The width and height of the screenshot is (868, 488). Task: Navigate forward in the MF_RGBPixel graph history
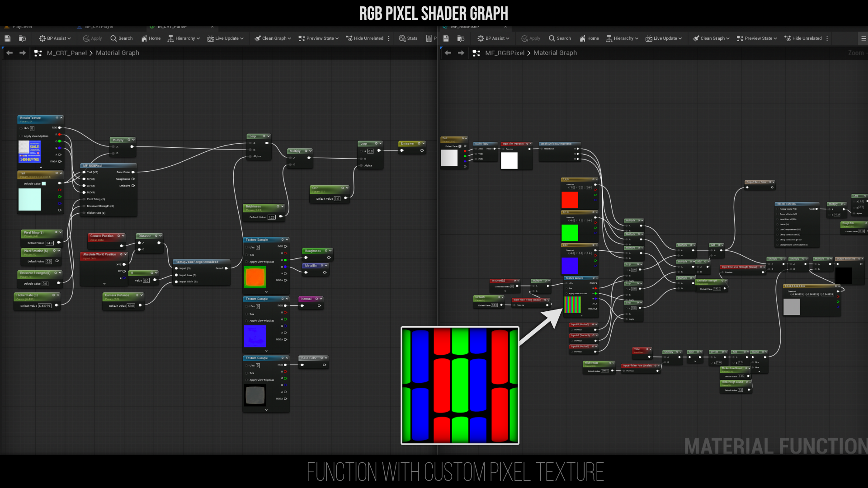pyautogui.click(x=461, y=53)
